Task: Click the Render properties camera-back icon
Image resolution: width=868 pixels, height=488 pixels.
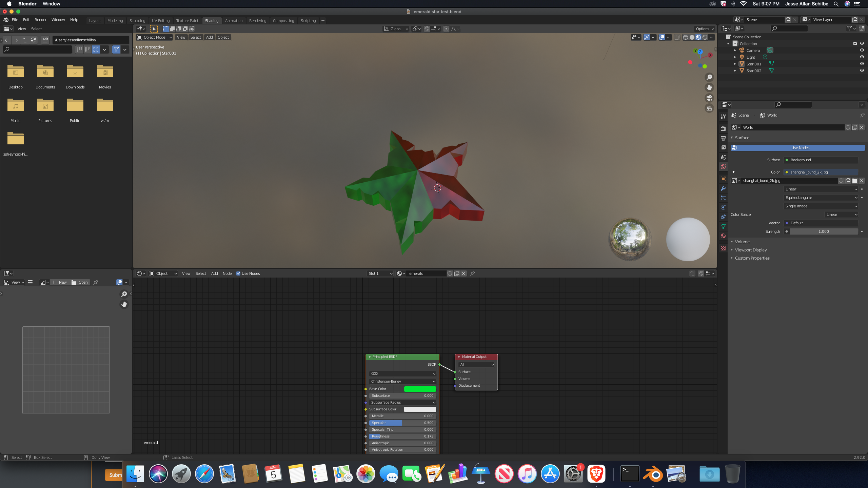Action: [x=723, y=128]
